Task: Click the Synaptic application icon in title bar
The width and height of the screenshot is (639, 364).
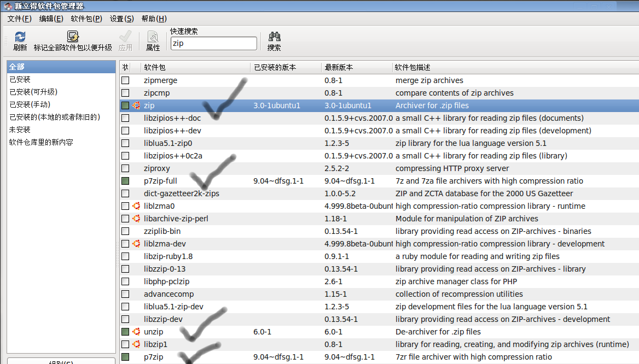Action: 8,6
